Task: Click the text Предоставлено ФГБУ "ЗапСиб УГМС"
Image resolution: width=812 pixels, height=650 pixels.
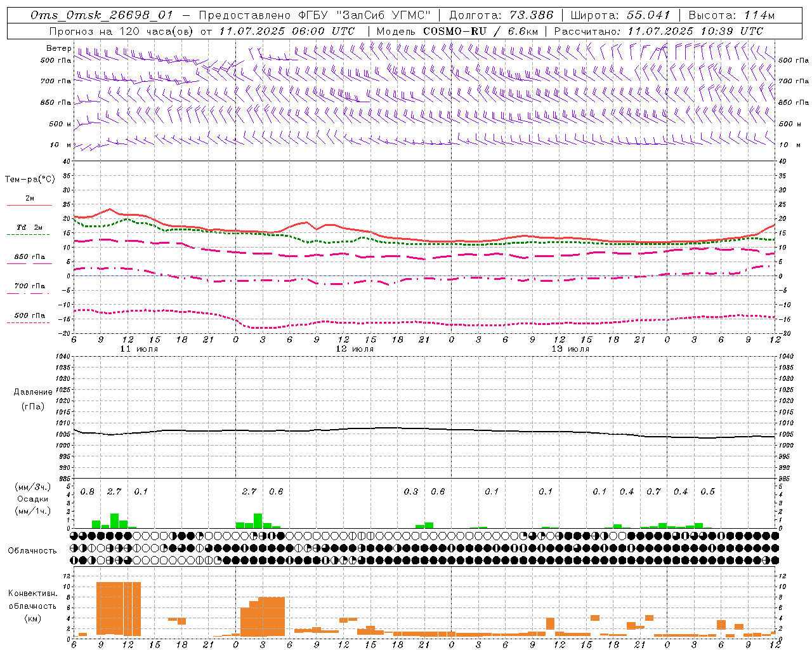Action: click(x=315, y=15)
